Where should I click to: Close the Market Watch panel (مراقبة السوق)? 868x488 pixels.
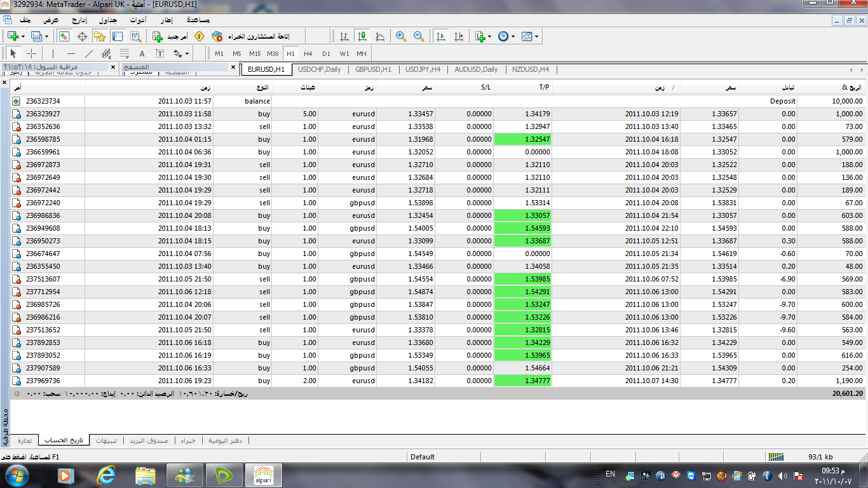[x=113, y=67]
